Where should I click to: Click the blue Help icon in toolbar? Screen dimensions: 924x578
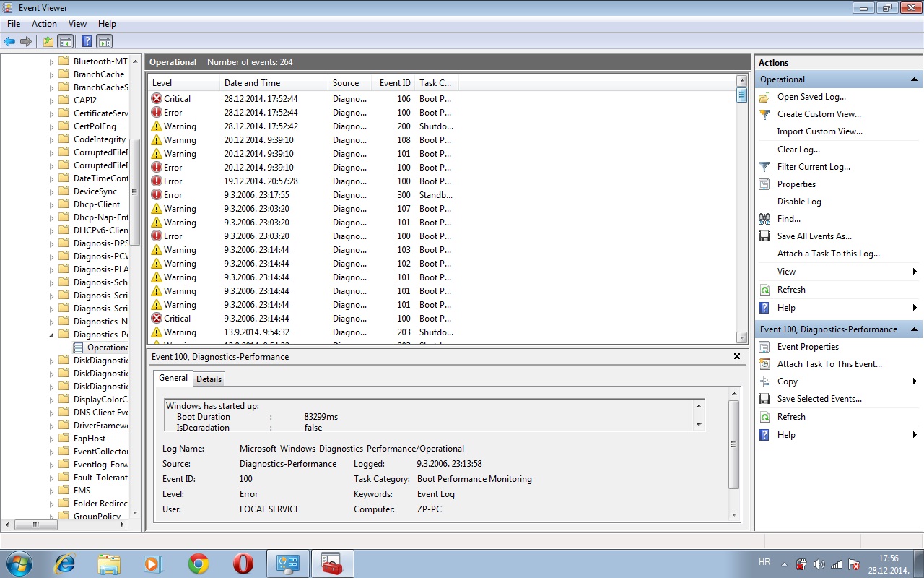(87, 41)
